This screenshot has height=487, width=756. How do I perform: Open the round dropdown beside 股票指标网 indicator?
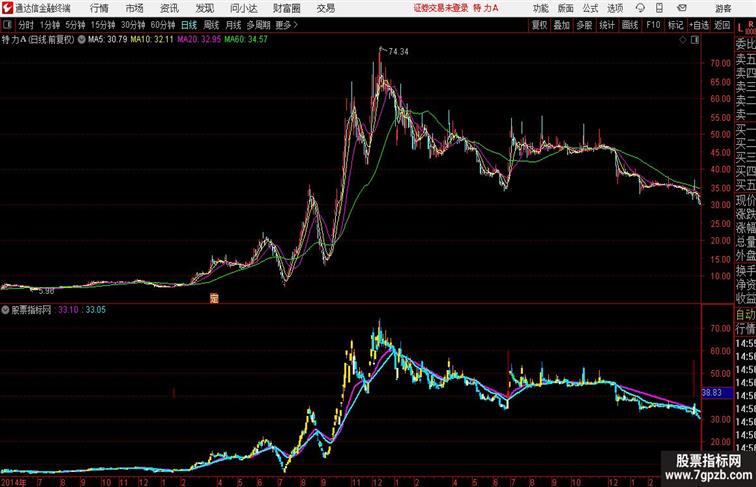click(x=5, y=310)
